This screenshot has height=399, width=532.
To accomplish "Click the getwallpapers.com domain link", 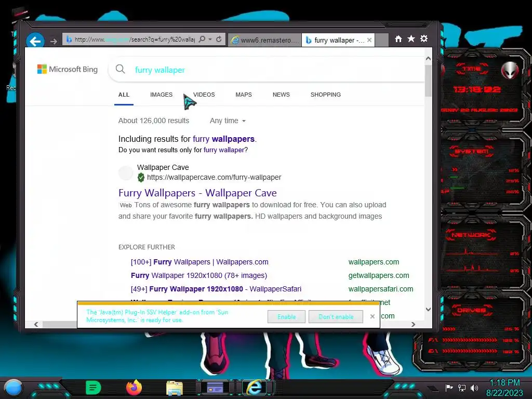I will (x=379, y=275).
